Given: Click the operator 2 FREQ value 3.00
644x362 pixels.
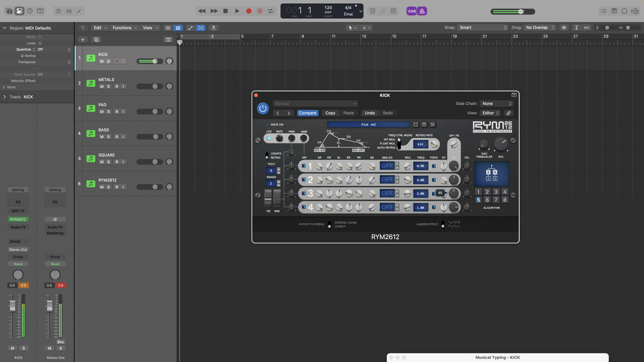Looking at the screenshot, I should (x=420, y=180).
